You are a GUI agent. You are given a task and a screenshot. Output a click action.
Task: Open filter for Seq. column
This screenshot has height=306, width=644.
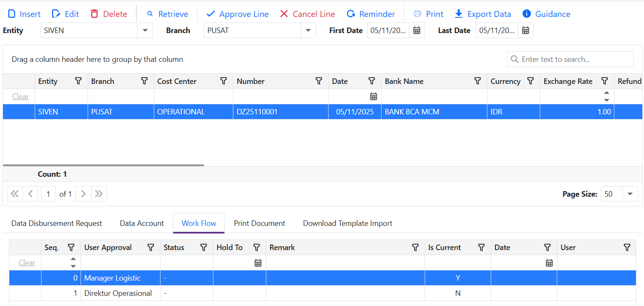[71, 247]
